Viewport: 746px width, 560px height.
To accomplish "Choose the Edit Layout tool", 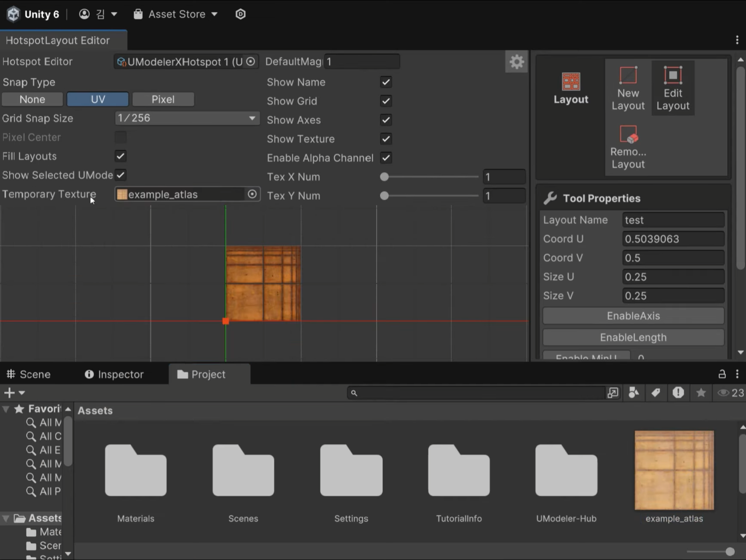I will [673, 89].
